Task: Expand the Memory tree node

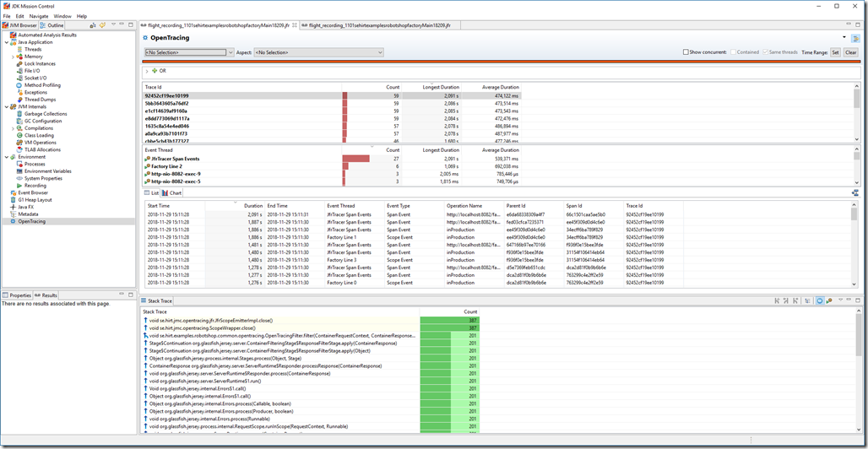Action: point(13,57)
